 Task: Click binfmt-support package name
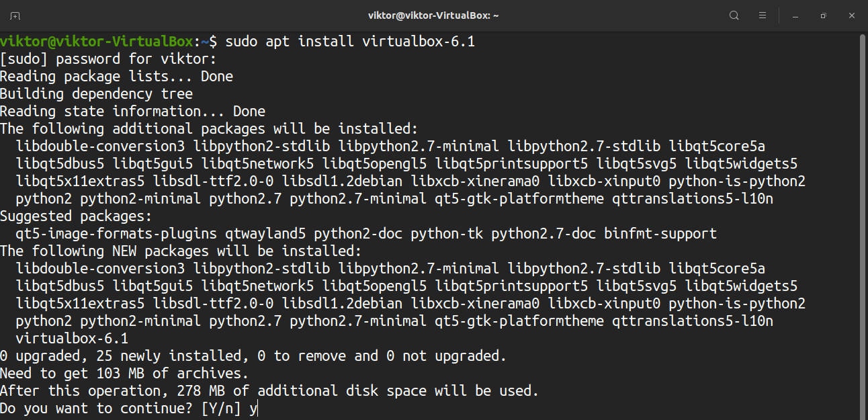[660, 234]
